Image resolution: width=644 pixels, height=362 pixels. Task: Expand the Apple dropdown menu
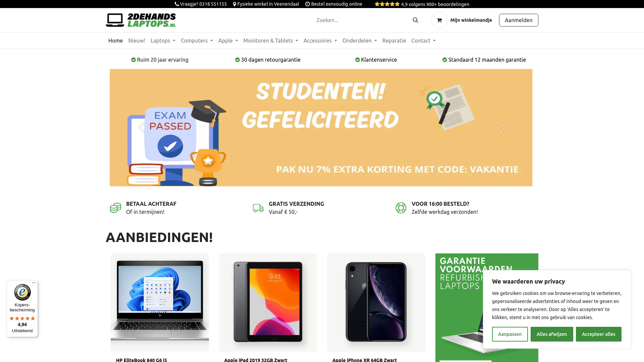point(228,41)
